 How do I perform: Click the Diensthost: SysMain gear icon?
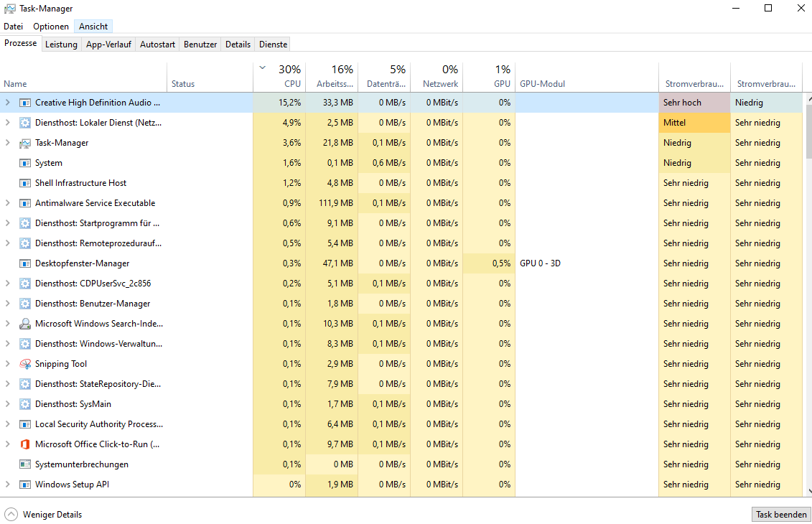[25, 404]
